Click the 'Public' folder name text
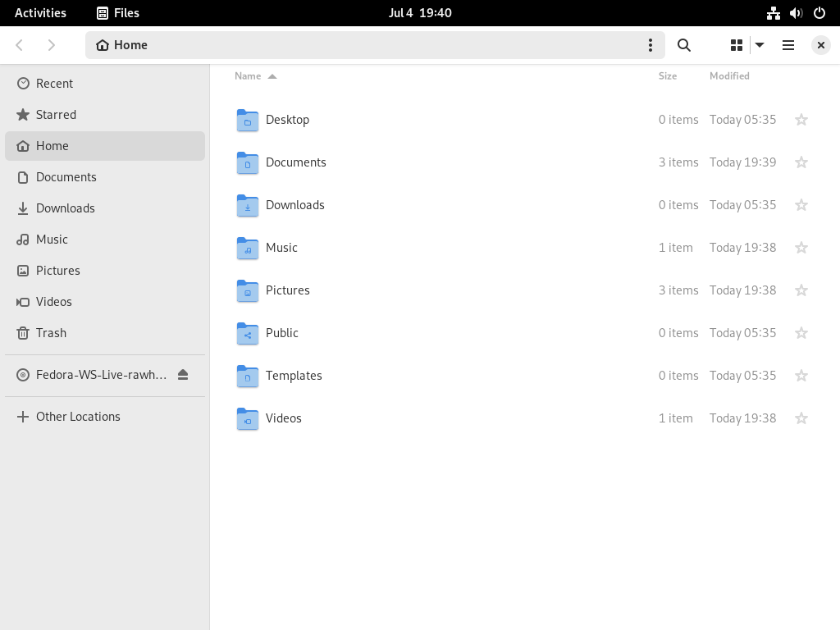Viewport: 840px width, 630px height. click(x=282, y=333)
